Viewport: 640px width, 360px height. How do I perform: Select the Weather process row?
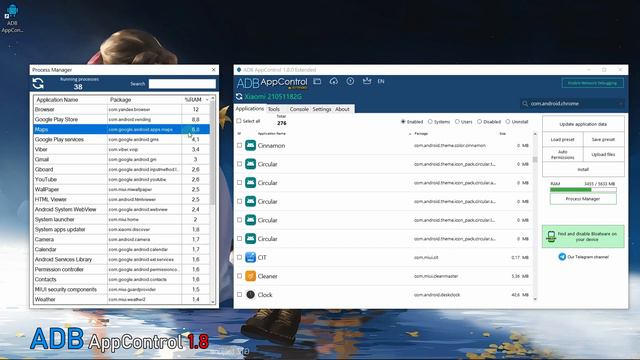click(x=122, y=299)
